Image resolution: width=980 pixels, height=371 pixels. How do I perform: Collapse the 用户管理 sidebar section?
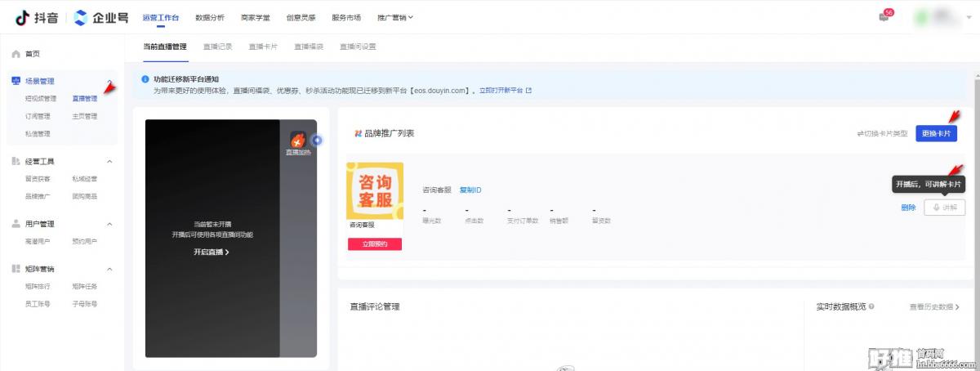point(110,223)
